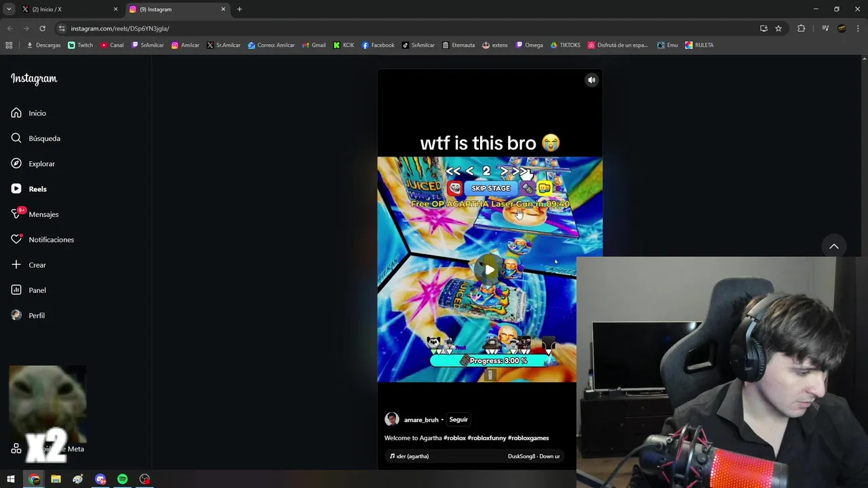Screen dimensions: 868x488
Task: Switch to the Instagram browser tab
Action: (178, 9)
